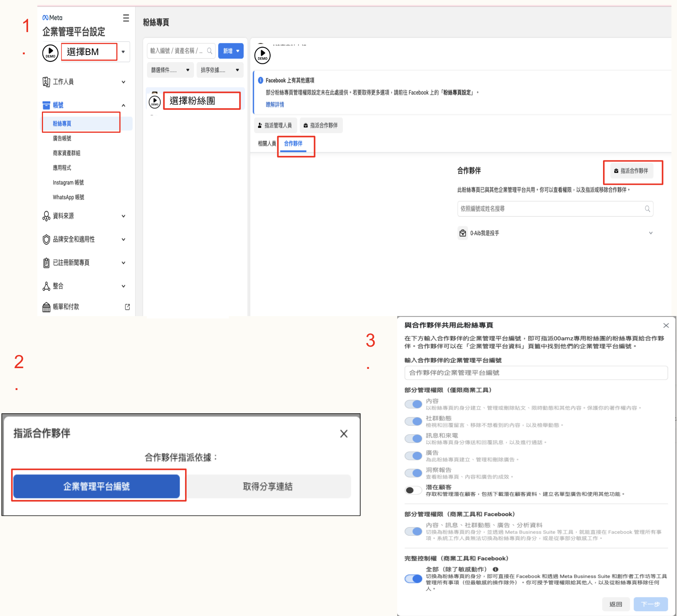Choose 取得分享連結 option

click(x=268, y=487)
